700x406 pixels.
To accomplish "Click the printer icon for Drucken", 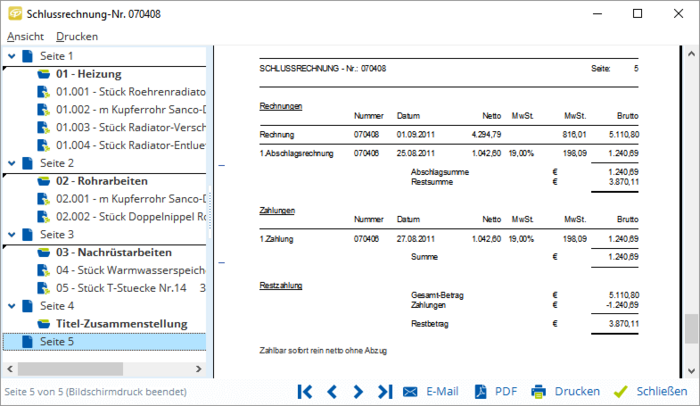I will tap(539, 391).
